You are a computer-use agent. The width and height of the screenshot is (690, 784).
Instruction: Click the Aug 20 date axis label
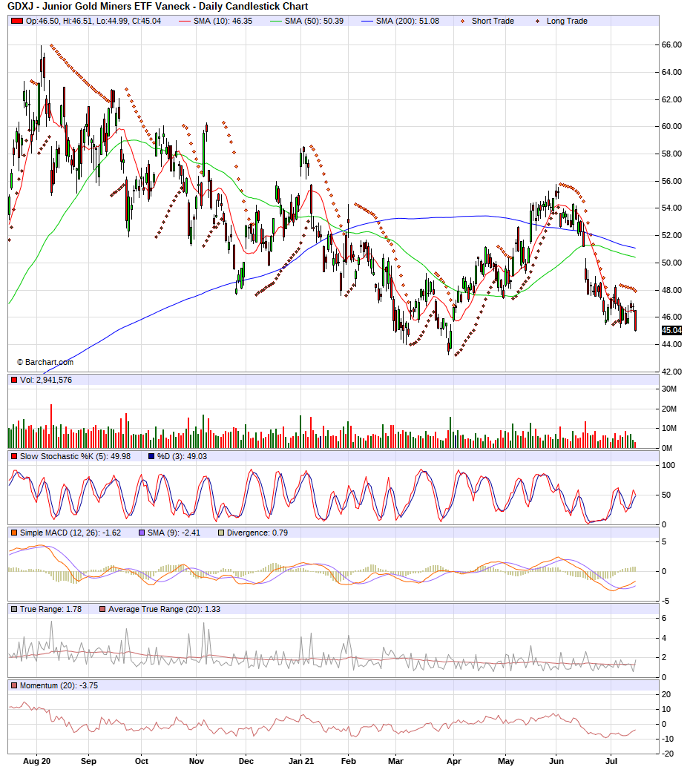pos(36,762)
